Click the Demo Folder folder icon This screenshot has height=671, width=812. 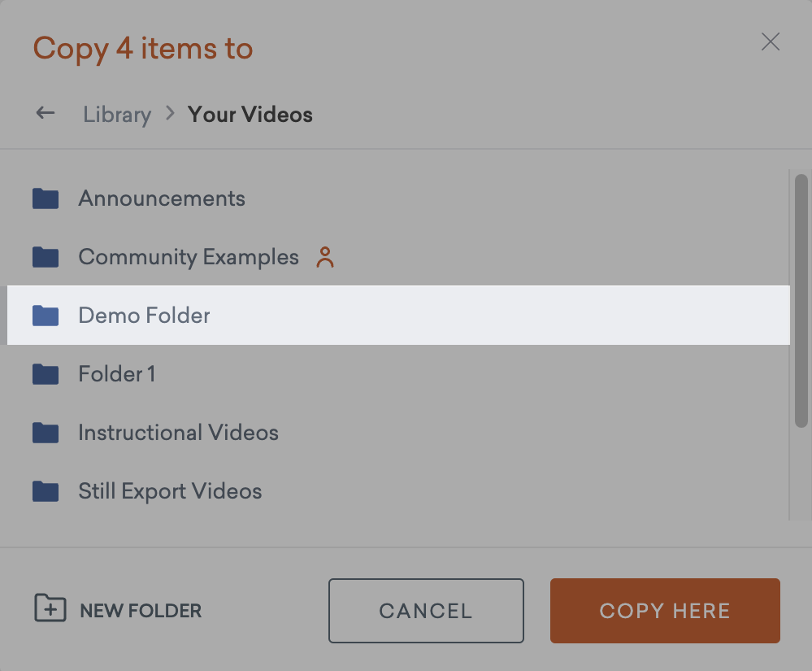46,316
